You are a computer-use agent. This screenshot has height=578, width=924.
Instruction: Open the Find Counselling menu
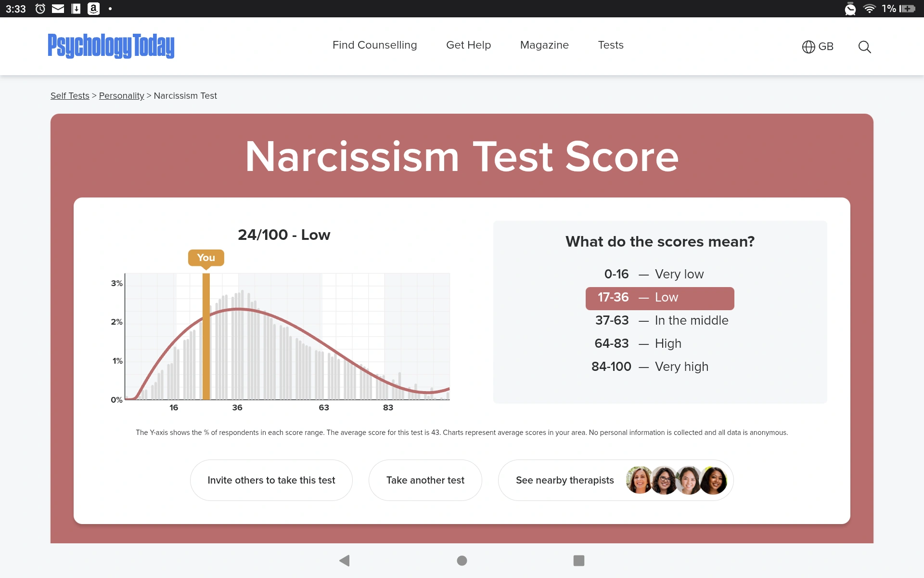(x=374, y=45)
